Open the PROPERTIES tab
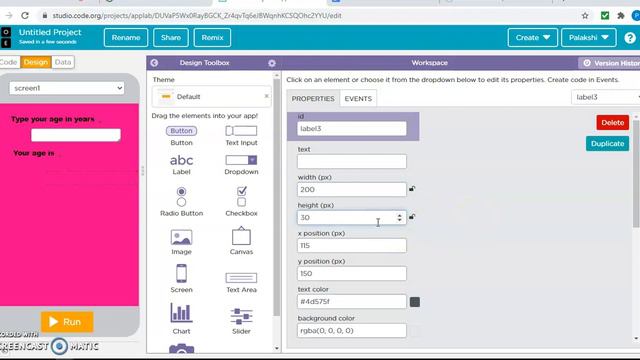640x360 pixels. (313, 99)
